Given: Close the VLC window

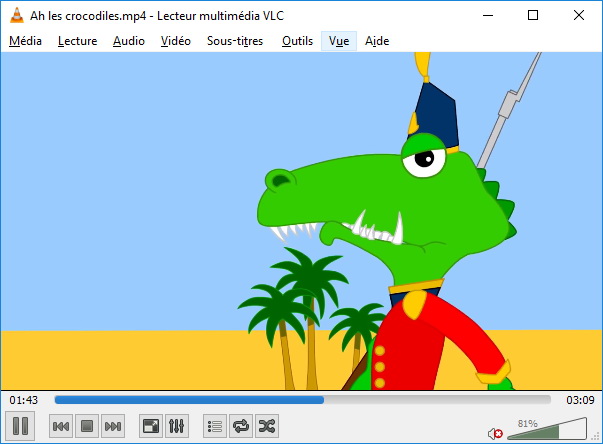Looking at the screenshot, I should [x=579, y=15].
